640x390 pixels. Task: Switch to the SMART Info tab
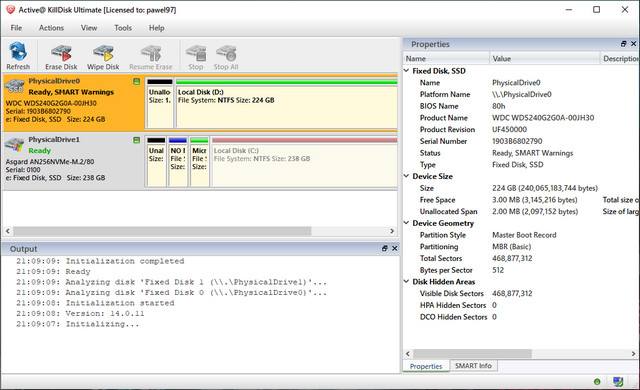coord(473,366)
